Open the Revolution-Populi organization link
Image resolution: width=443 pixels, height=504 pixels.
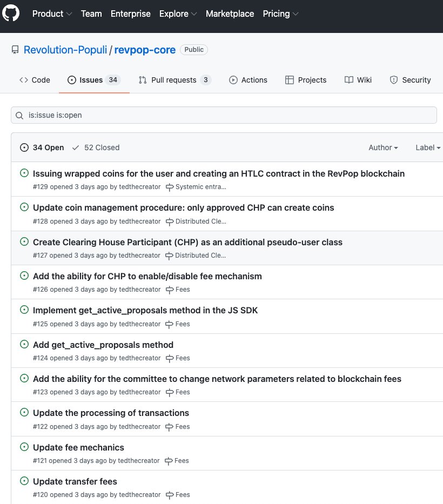click(65, 50)
